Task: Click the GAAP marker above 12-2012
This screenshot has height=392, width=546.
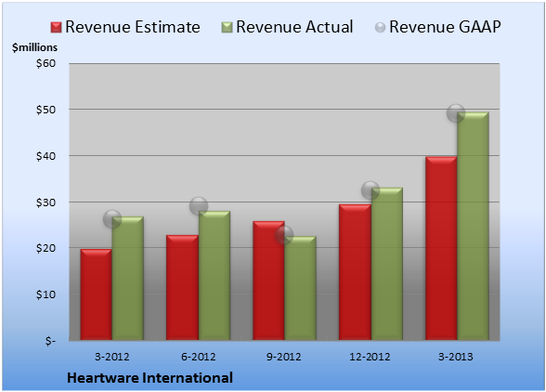Action: click(x=370, y=190)
